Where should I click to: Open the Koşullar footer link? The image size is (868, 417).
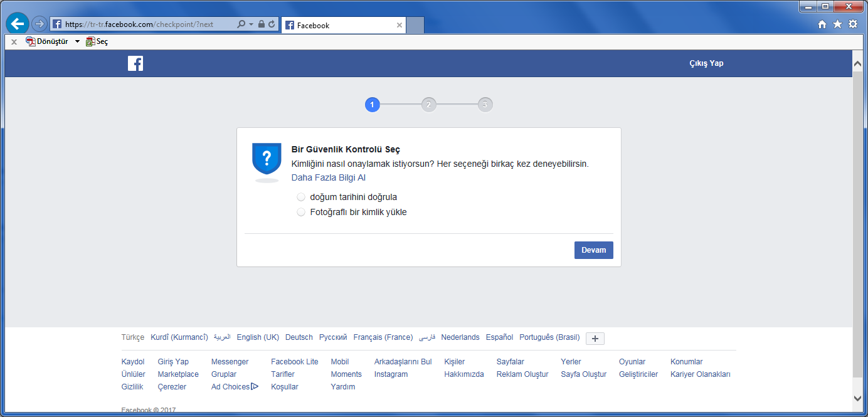pyautogui.click(x=285, y=387)
